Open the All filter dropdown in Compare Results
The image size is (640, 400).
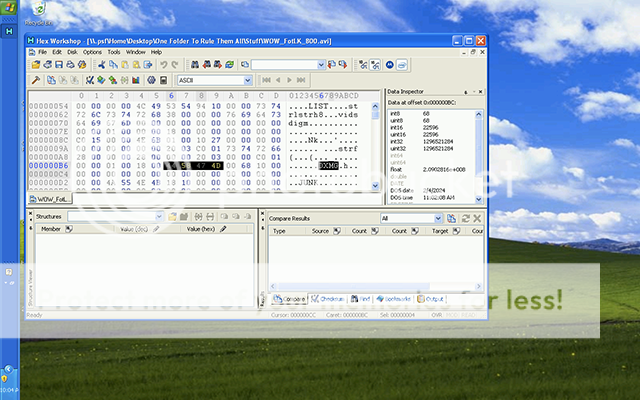pos(438,218)
